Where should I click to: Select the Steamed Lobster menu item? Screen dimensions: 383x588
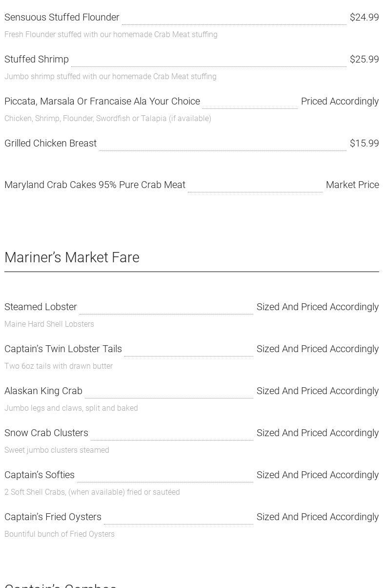(x=40, y=307)
